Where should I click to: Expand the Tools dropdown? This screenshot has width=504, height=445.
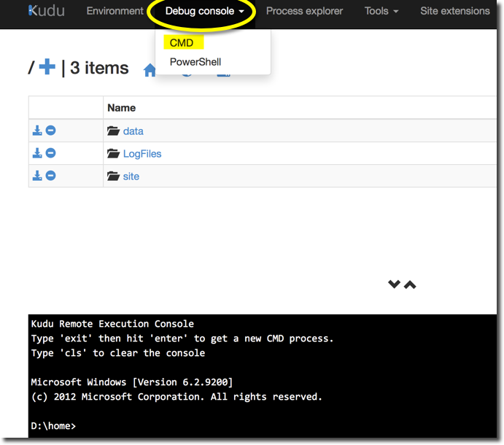pos(381,11)
